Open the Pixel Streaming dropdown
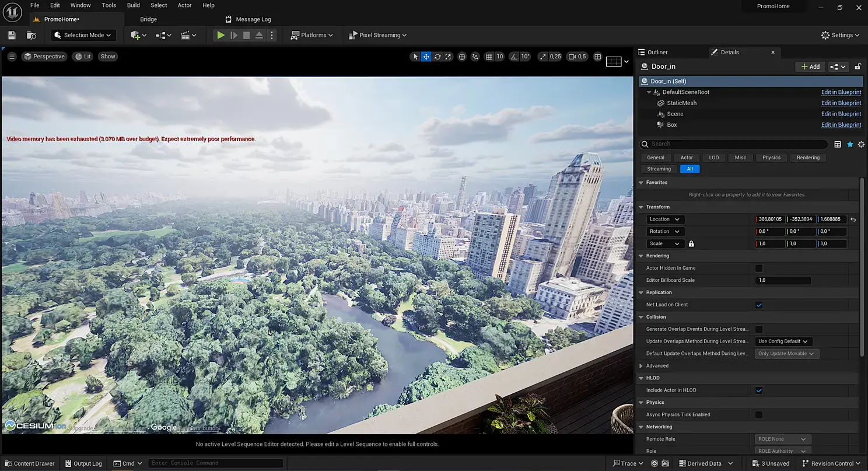 click(378, 35)
